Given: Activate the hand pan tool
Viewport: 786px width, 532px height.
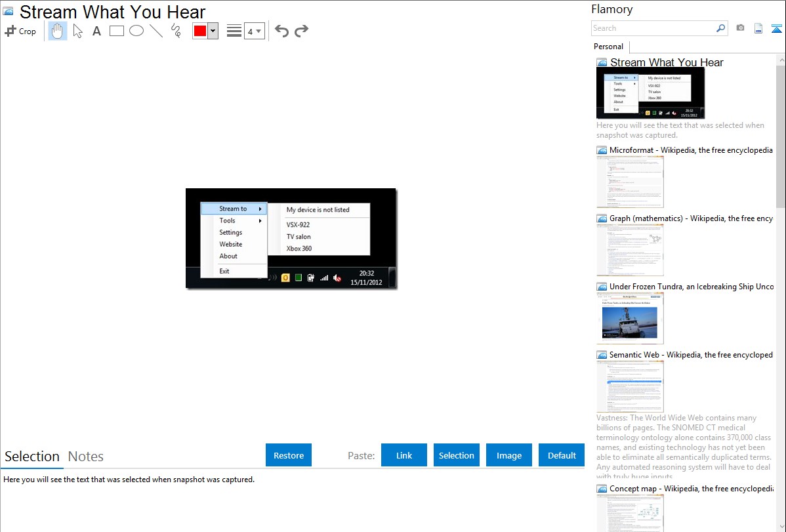Looking at the screenshot, I should pos(58,31).
